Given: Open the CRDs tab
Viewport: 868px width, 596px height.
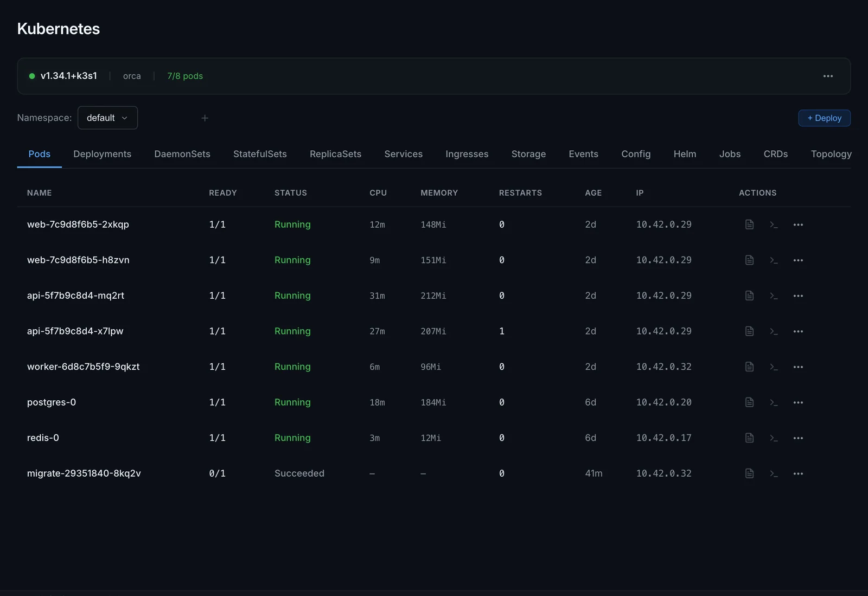Looking at the screenshot, I should point(775,154).
